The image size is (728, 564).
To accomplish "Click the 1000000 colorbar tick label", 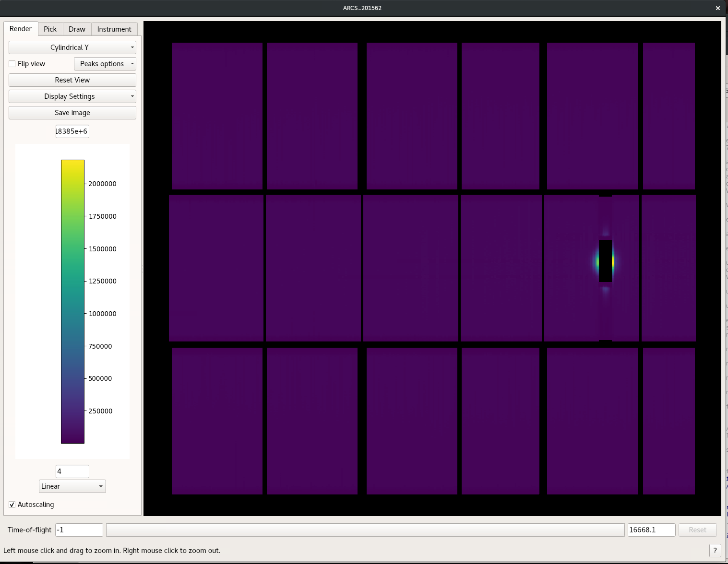I will pos(102,314).
